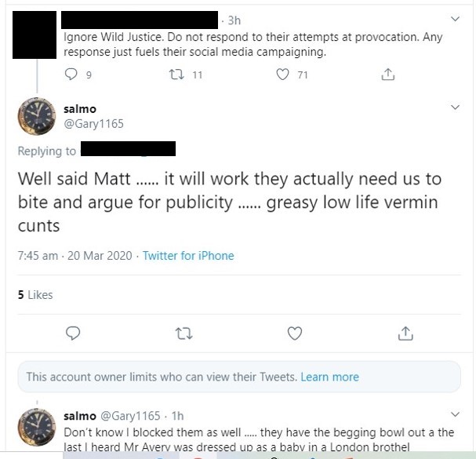Click the salmo display name in bottom reply
476x459 pixels.
(x=80, y=415)
